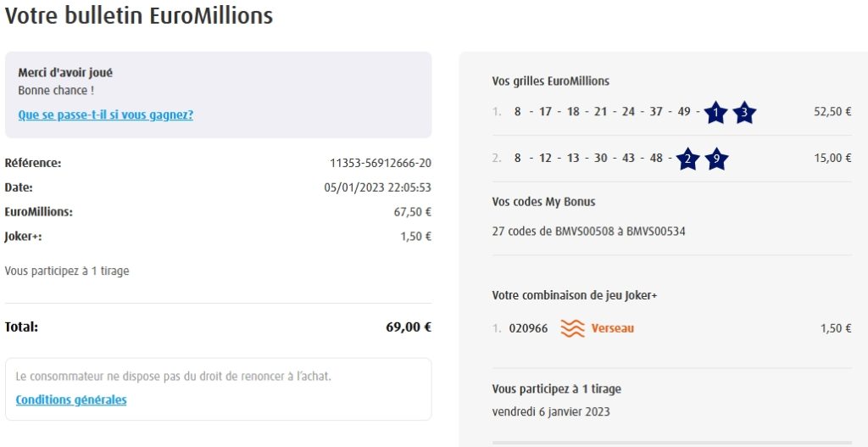Click the Joker+ combination 020966
The height and width of the screenshot is (447, 868).
[528, 328]
